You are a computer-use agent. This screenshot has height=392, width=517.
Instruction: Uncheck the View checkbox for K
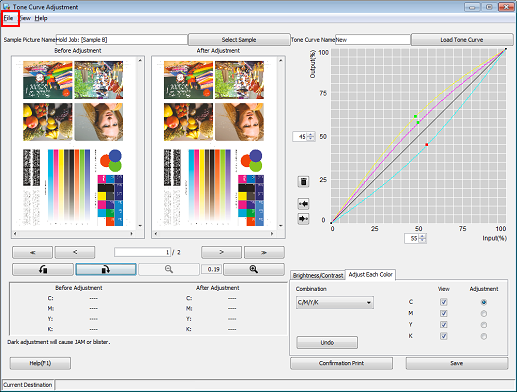pyautogui.click(x=444, y=336)
